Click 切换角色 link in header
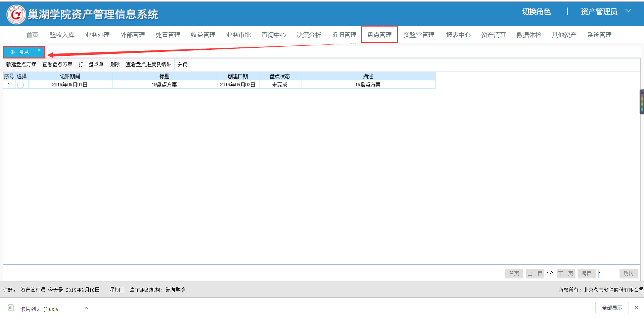The height and width of the screenshot is (318, 644). tap(536, 12)
